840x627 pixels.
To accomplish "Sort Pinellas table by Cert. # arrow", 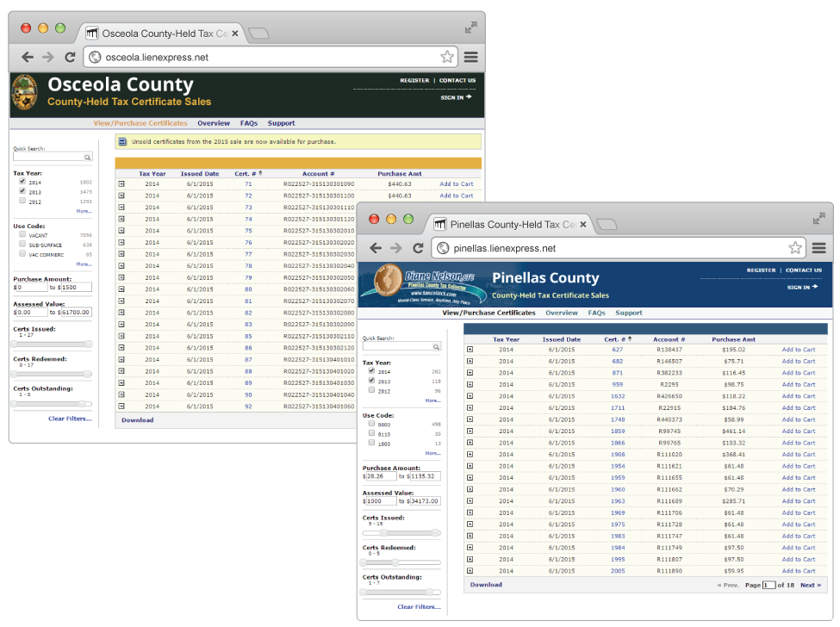I will pos(630,339).
